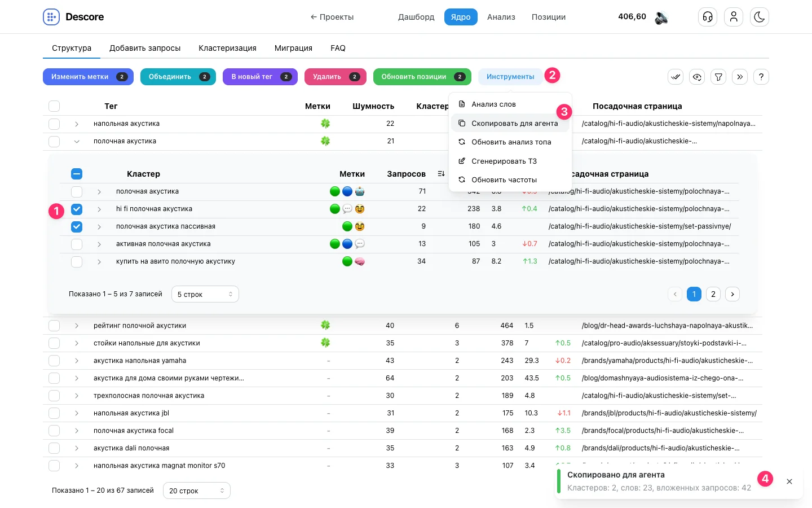Open the headphones support icon
The height and width of the screenshot is (508, 812).
[708, 17]
